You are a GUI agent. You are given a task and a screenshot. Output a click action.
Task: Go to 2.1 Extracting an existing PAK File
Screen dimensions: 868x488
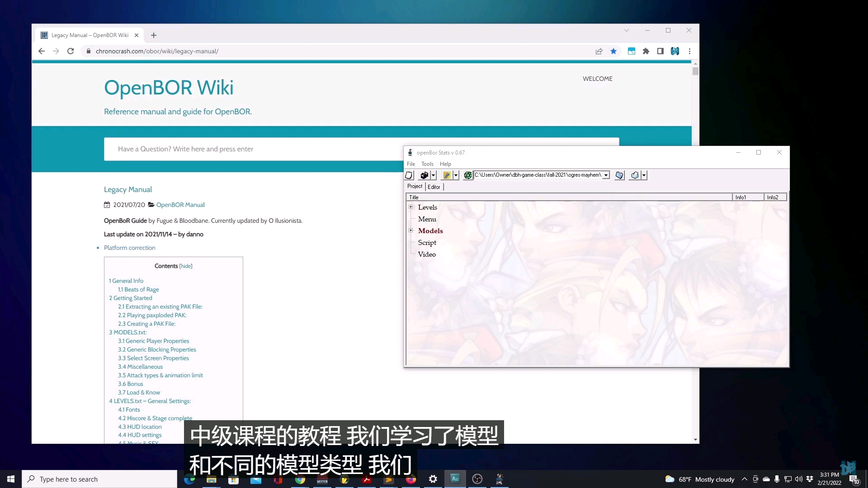[x=160, y=306]
